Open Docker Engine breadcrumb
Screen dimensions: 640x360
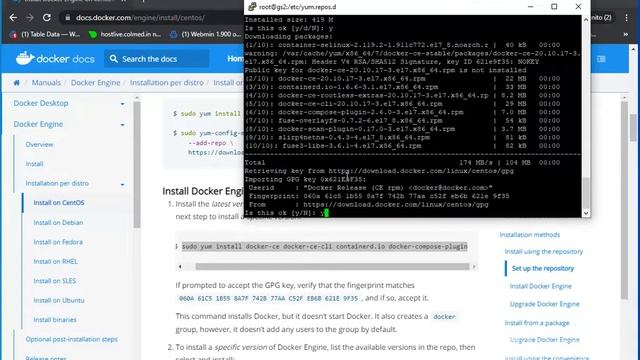[96, 82]
